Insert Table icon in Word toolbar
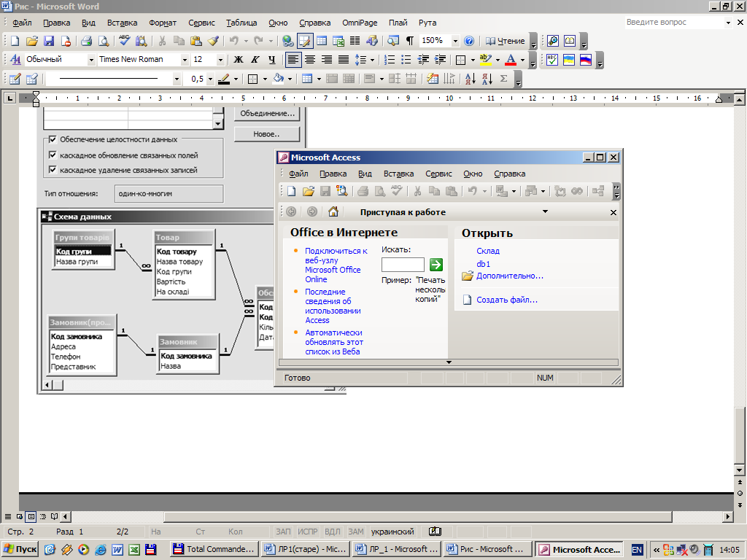Viewport: 747px width, 560px height. tap(322, 41)
